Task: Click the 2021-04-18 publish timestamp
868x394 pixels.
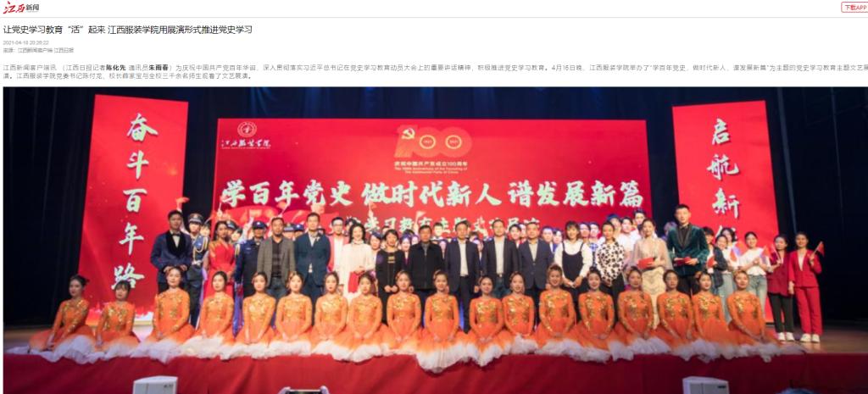Action: [26, 42]
